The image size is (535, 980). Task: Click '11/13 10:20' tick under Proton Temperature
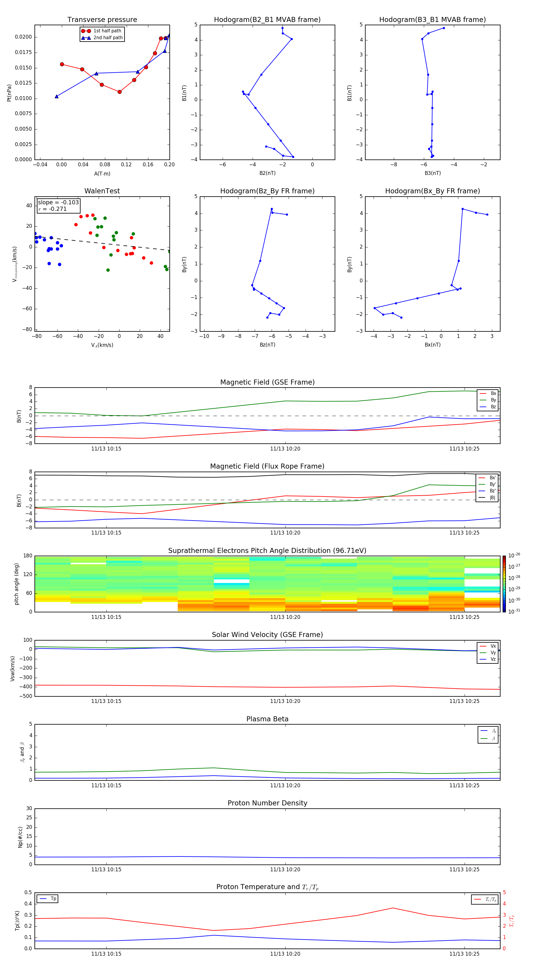(285, 954)
